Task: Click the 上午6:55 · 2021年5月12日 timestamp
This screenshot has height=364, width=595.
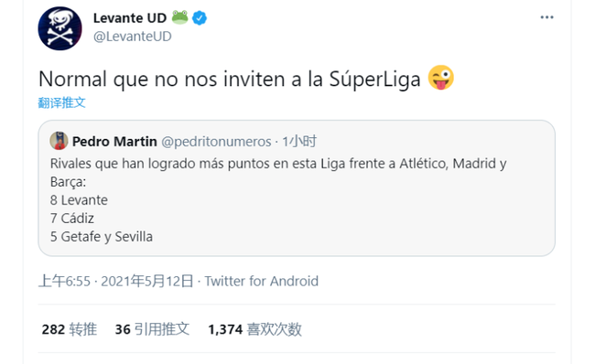Action: [116, 282]
